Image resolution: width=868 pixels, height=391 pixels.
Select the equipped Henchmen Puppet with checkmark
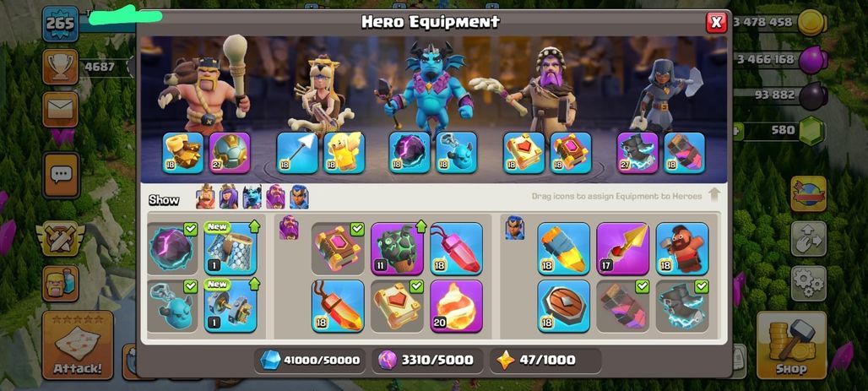(x=173, y=306)
